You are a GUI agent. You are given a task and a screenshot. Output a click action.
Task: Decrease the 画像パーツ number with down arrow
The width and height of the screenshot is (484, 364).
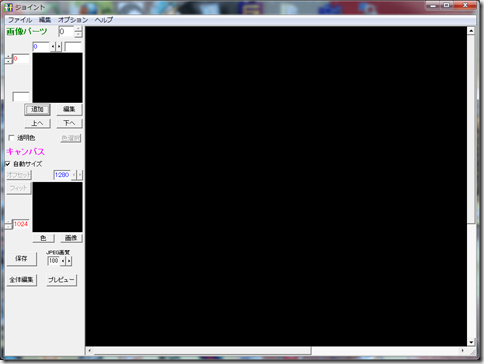tap(78, 35)
